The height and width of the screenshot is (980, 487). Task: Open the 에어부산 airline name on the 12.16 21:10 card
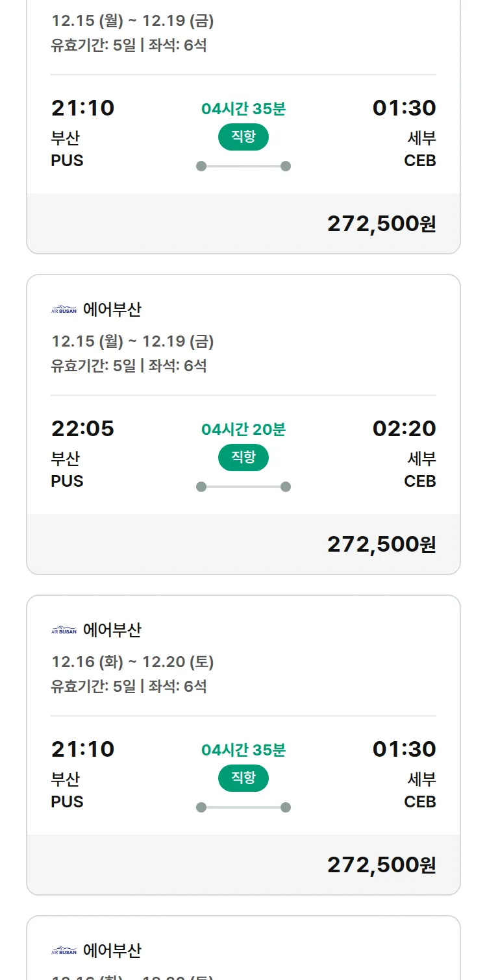(x=112, y=630)
